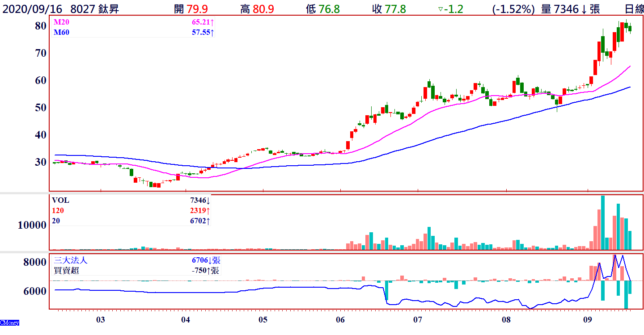The height and width of the screenshot is (335, 644).
Task: Click the CMoney logo in bottom-left corner
Action: point(9,322)
